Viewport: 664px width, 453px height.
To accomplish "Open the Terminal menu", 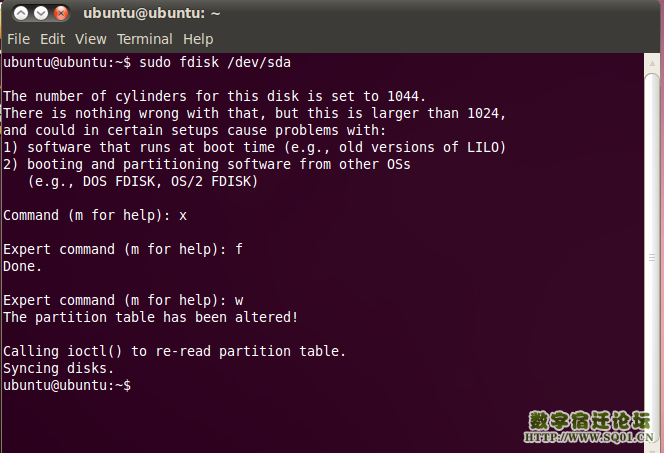I will 145,39.
